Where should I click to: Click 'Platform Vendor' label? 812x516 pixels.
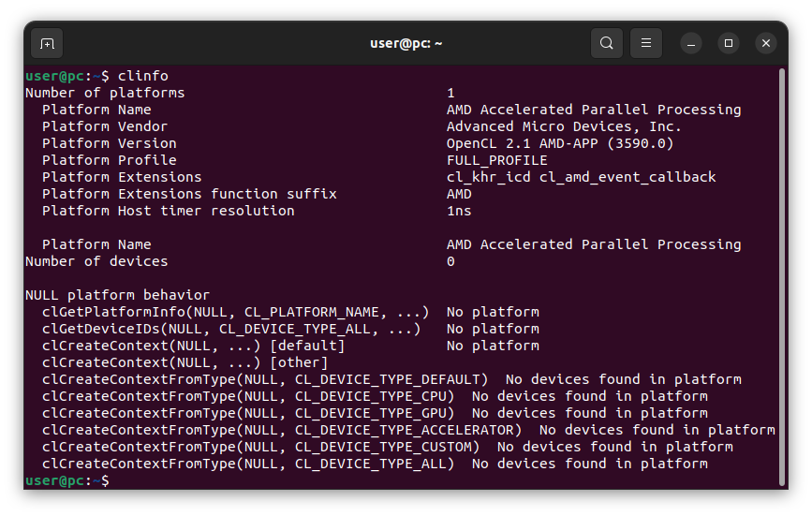pyautogui.click(x=105, y=126)
